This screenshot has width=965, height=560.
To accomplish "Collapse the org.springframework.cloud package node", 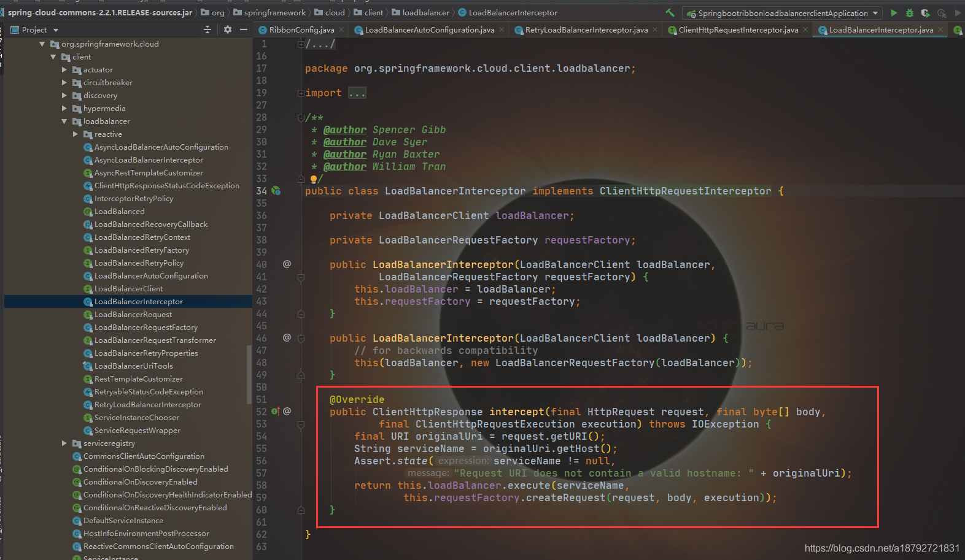I will 42,44.
